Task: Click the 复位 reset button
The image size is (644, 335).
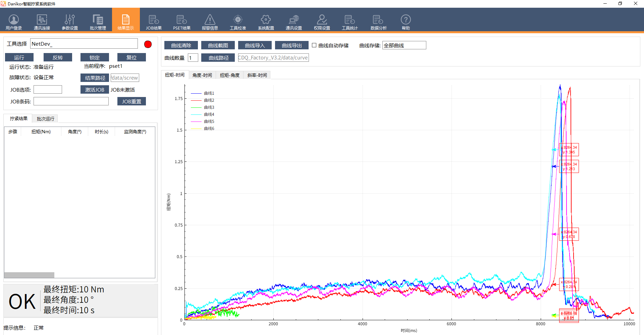Action: 131,57
